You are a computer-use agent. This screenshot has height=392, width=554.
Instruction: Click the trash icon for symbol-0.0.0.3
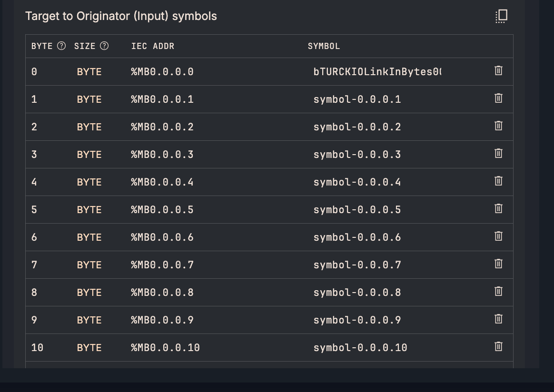pos(498,154)
